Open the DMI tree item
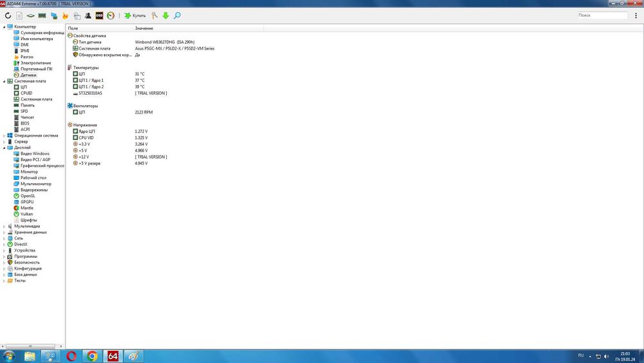The image size is (644, 363). (x=24, y=44)
